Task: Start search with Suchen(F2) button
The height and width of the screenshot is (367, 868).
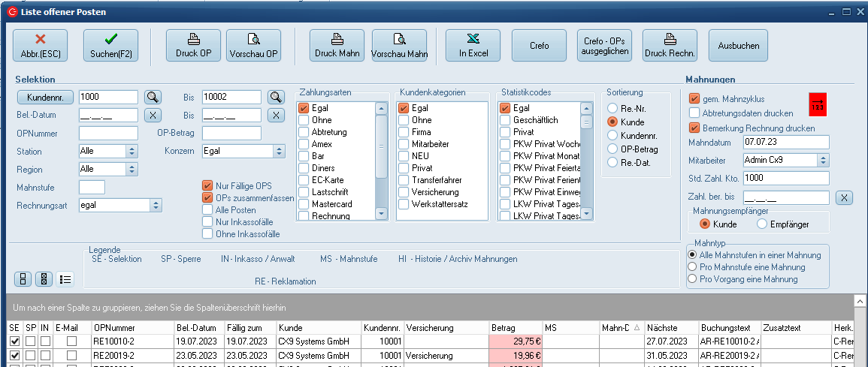Action: pos(110,46)
